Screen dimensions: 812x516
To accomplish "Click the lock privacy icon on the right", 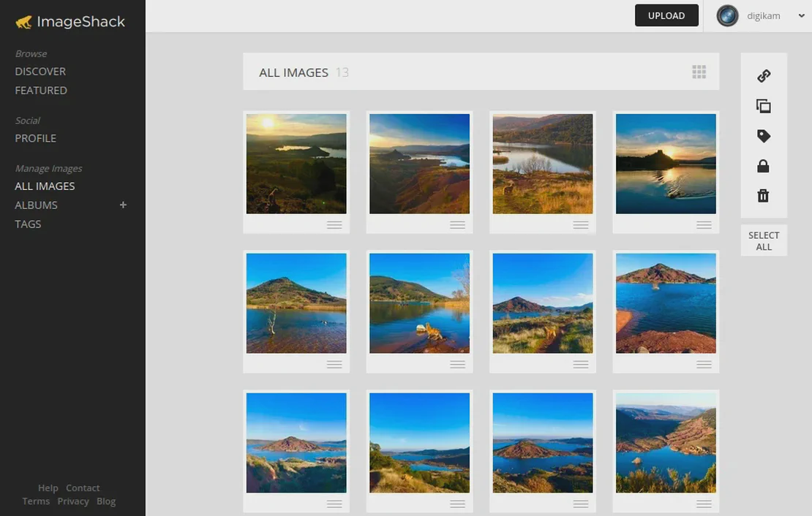I will (764, 165).
